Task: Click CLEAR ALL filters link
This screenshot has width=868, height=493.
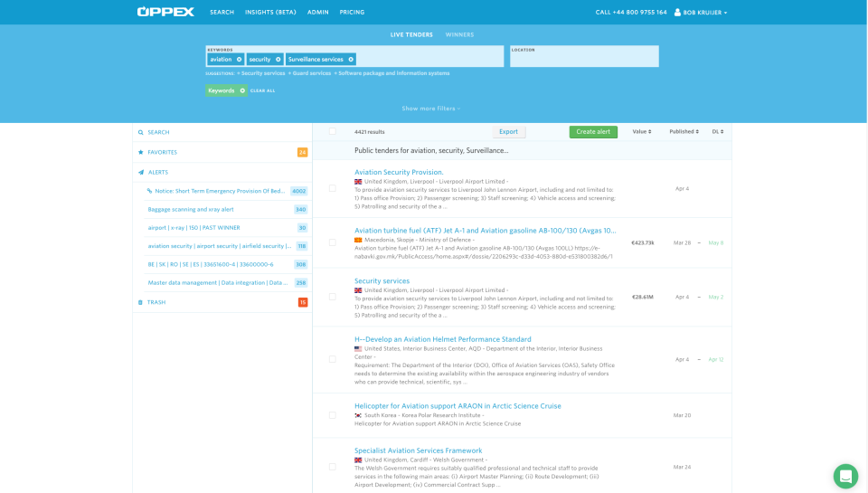Action: (x=262, y=90)
